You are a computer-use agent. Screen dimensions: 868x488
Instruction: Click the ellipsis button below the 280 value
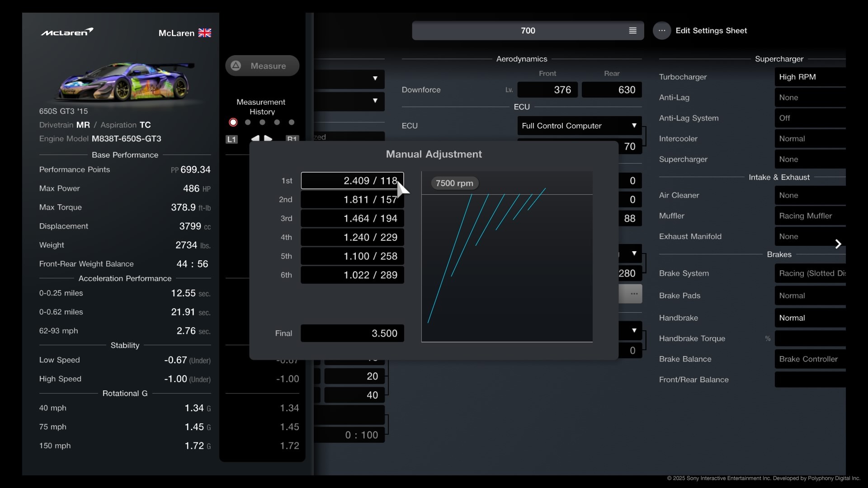tap(634, 294)
